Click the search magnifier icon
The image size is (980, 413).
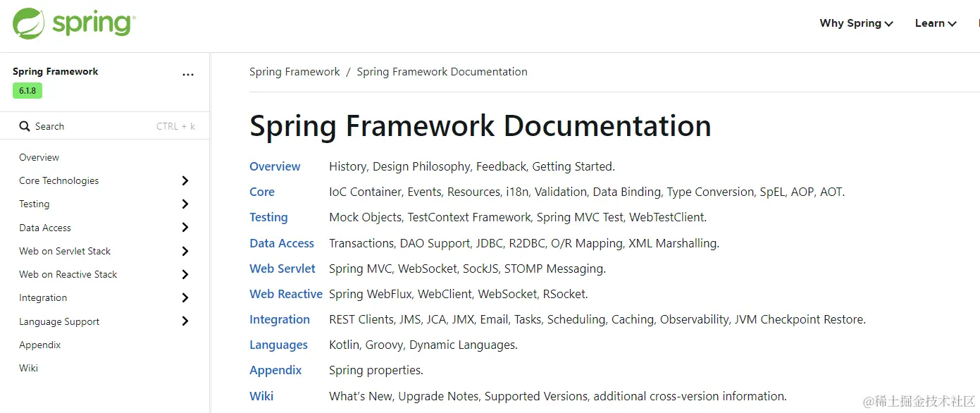[25, 127]
